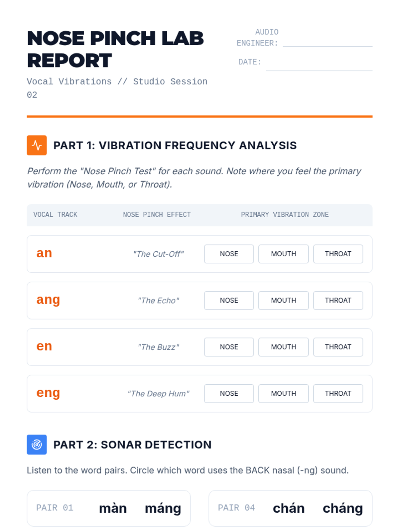
Task: Select THROAT for the 'an' track
Action: [338, 254]
